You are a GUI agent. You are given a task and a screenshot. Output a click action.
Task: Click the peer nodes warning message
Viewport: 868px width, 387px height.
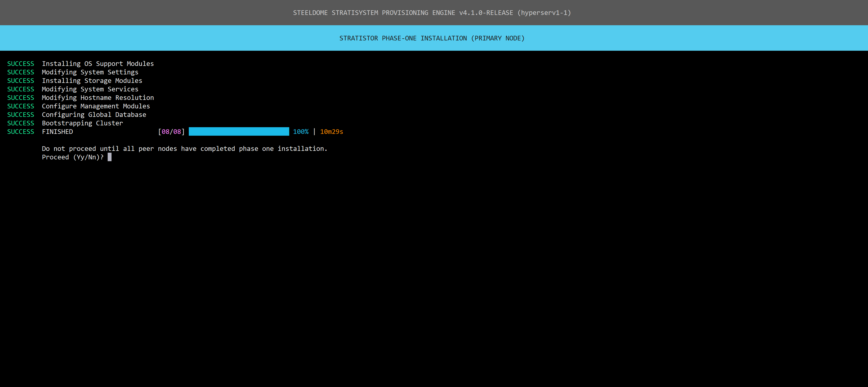[x=184, y=149]
